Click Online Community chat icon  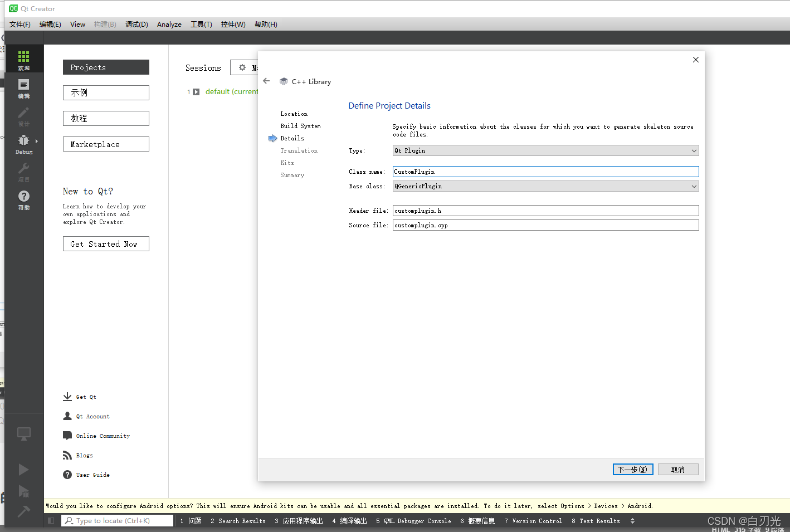pyautogui.click(x=67, y=436)
